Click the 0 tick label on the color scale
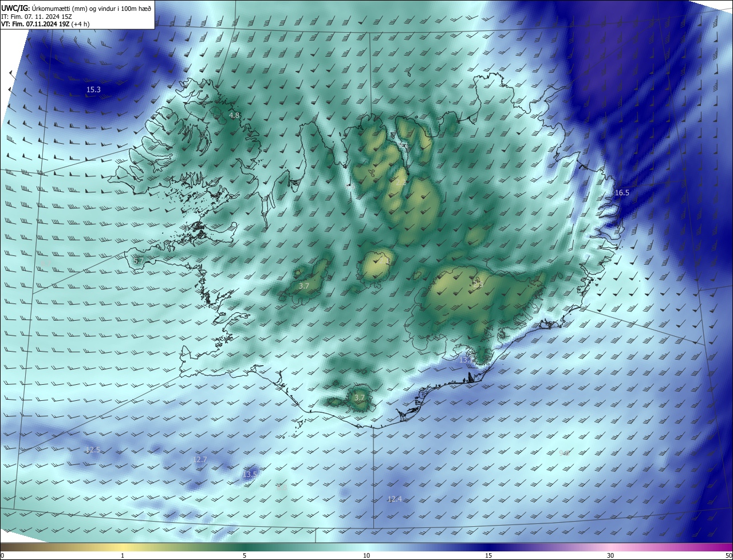This screenshot has width=733, height=560. (x=2, y=556)
